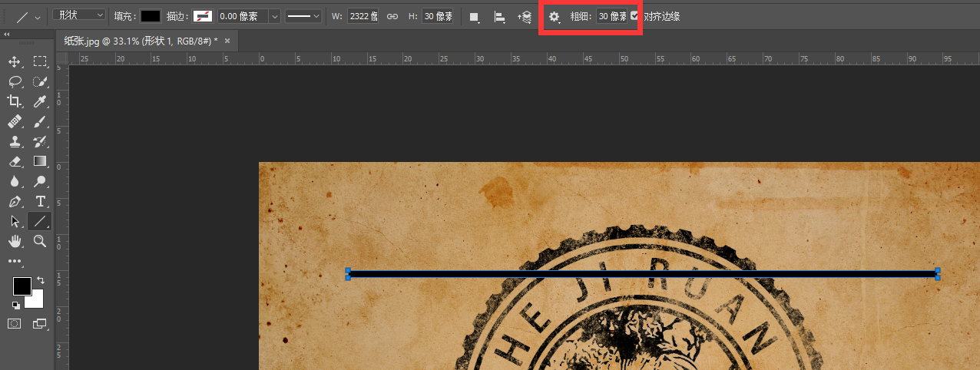Open the path operations menu
Image resolution: width=980 pixels, height=370 pixels.
click(475, 16)
